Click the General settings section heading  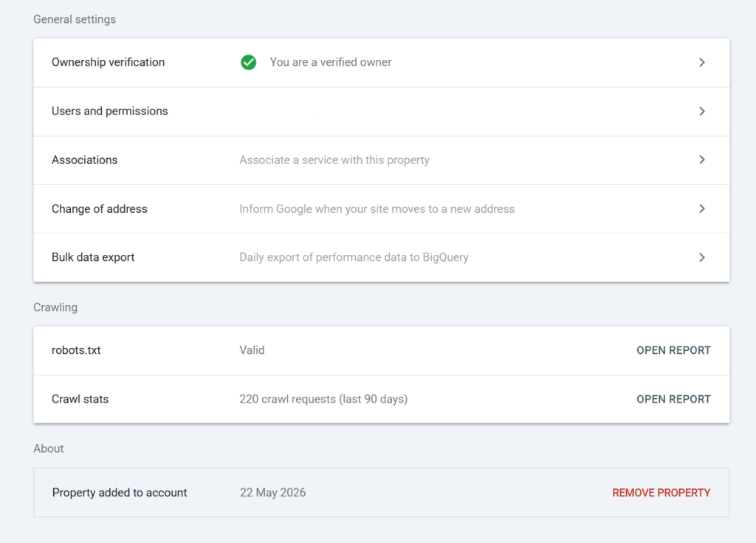[x=75, y=19]
